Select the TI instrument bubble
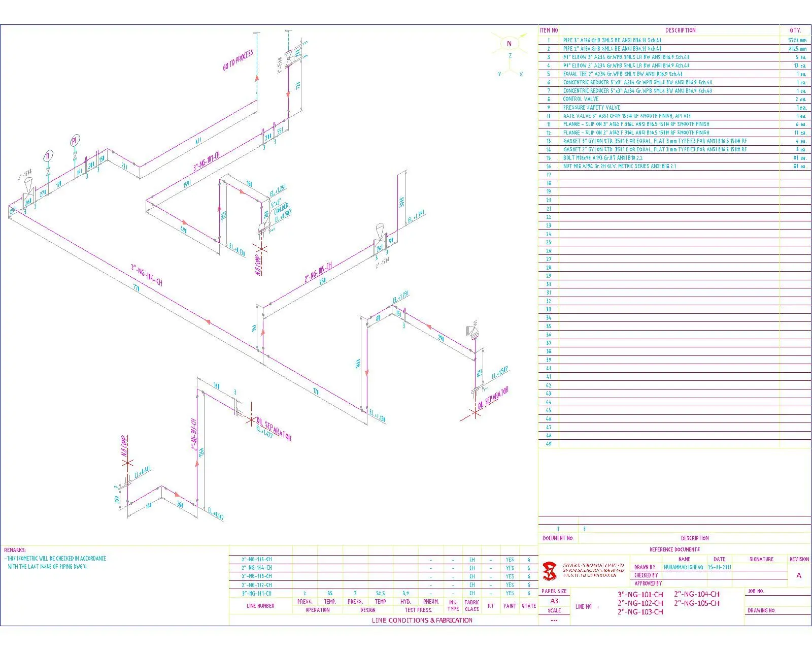 coord(48,156)
